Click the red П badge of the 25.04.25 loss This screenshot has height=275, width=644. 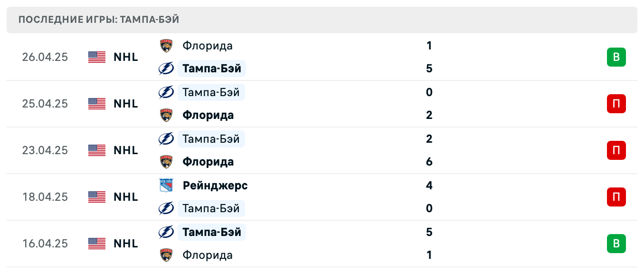tap(616, 104)
